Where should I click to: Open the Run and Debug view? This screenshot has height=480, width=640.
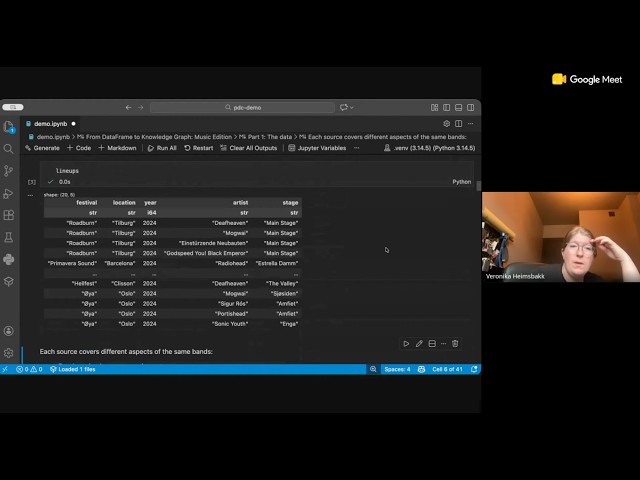pos(9,193)
